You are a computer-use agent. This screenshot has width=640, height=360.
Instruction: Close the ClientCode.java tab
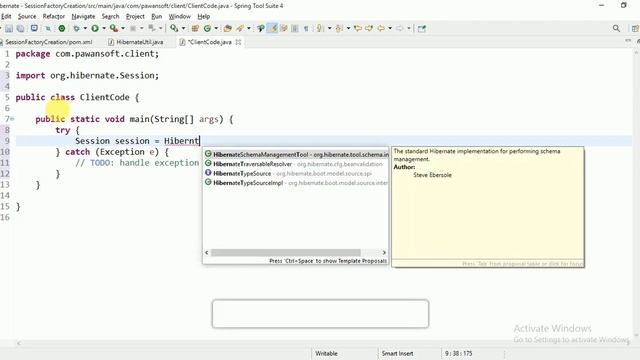click(x=238, y=42)
